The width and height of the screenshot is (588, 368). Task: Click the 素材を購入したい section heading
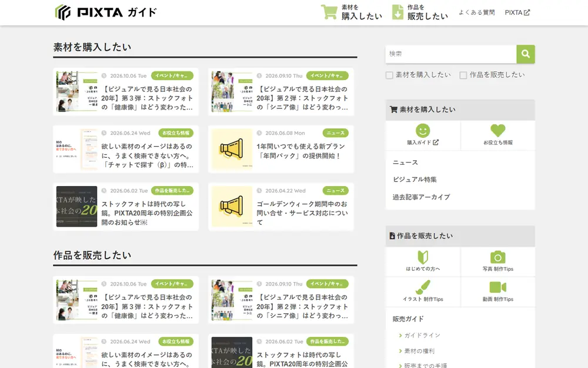[92, 47]
